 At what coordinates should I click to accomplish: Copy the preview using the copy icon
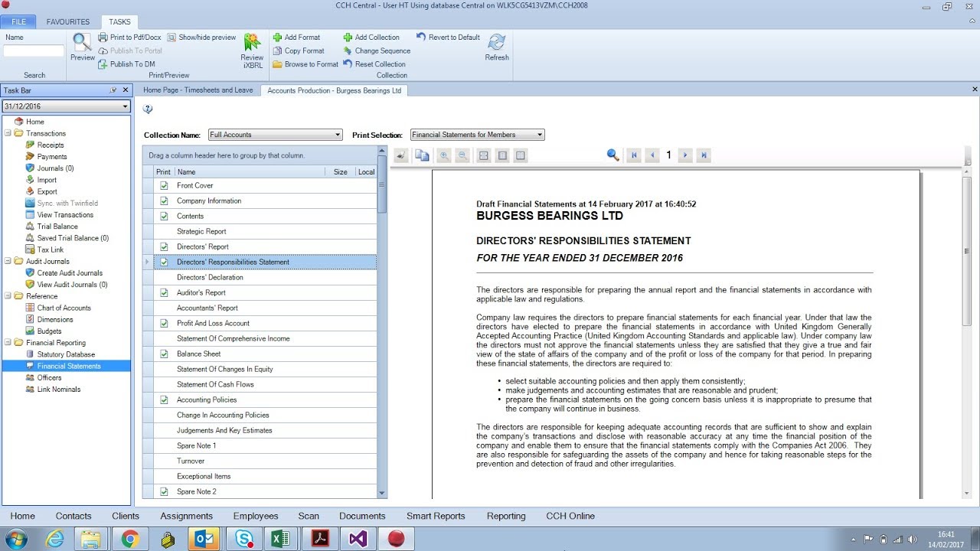[x=422, y=155]
